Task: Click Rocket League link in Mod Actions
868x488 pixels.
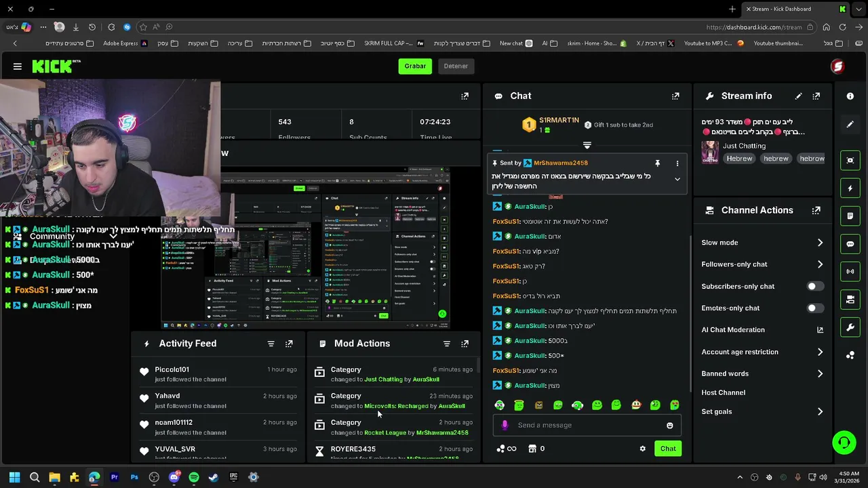Action: 385,432
